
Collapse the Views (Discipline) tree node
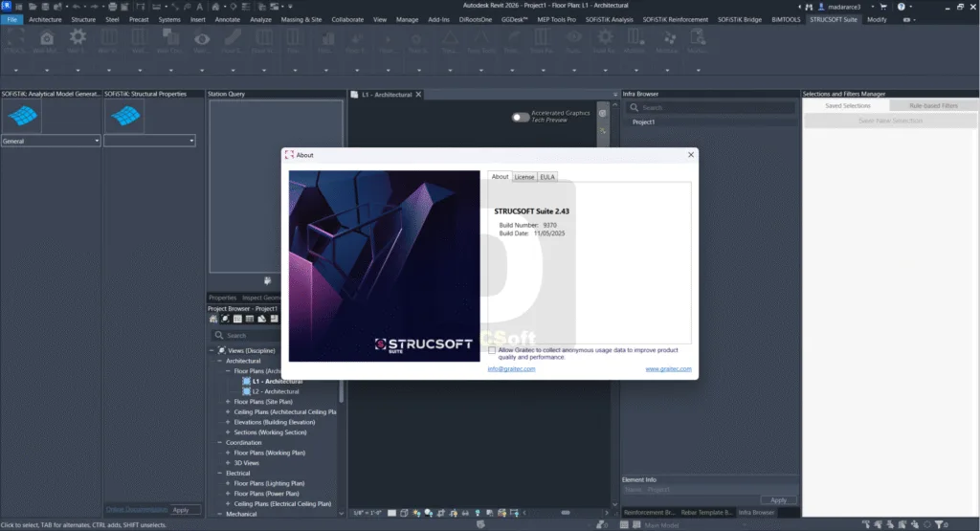click(x=212, y=350)
